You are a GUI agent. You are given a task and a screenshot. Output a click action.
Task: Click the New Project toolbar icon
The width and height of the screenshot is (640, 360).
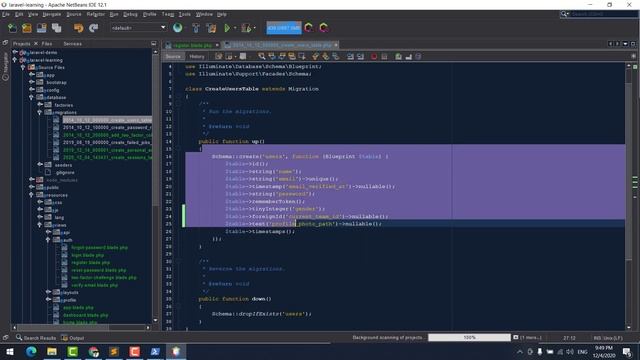(x=27, y=28)
